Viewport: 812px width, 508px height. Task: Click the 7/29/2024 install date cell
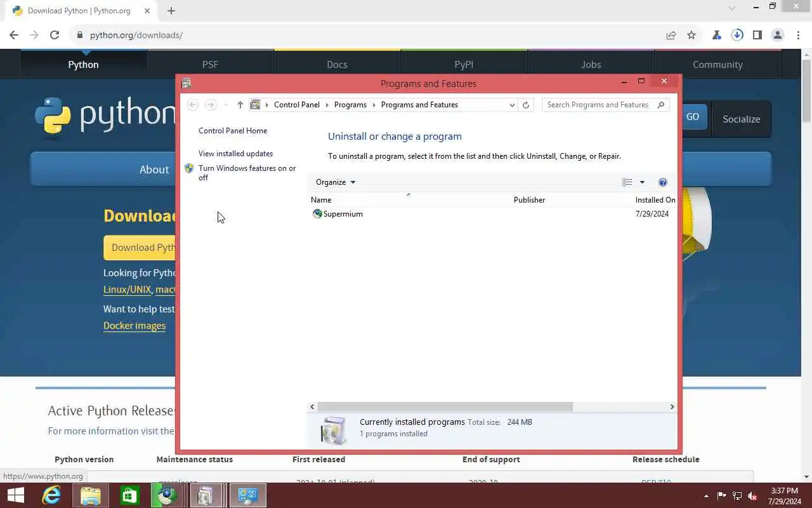(652, 214)
